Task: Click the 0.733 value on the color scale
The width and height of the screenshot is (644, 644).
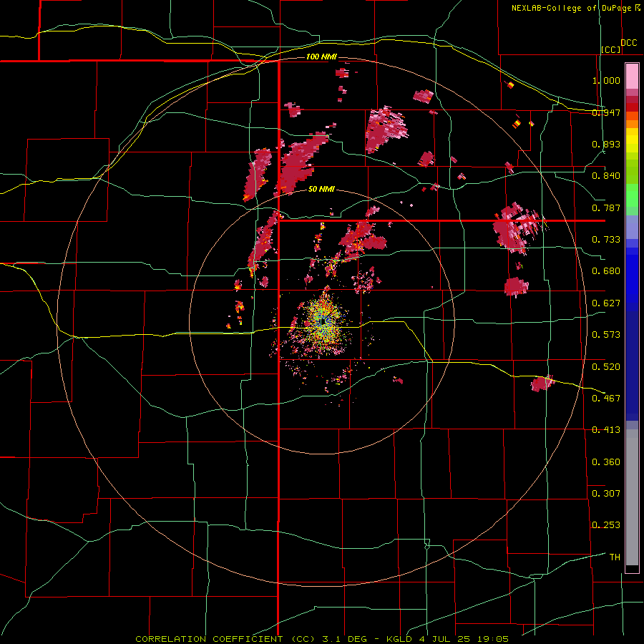Action: coord(606,240)
